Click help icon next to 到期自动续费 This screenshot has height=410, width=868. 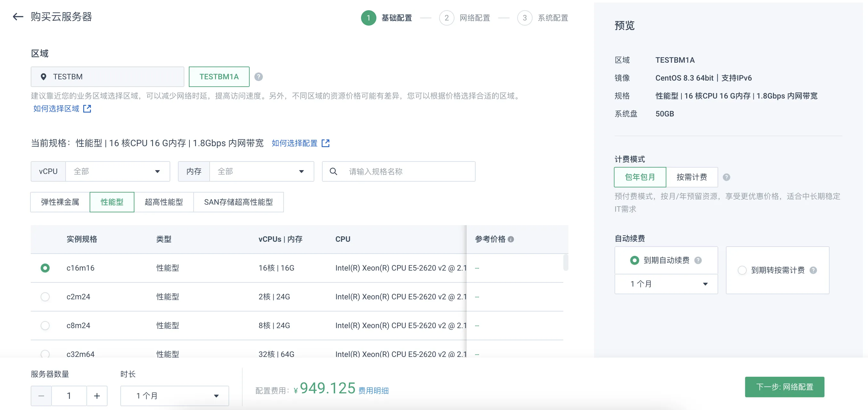tap(698, 260)
